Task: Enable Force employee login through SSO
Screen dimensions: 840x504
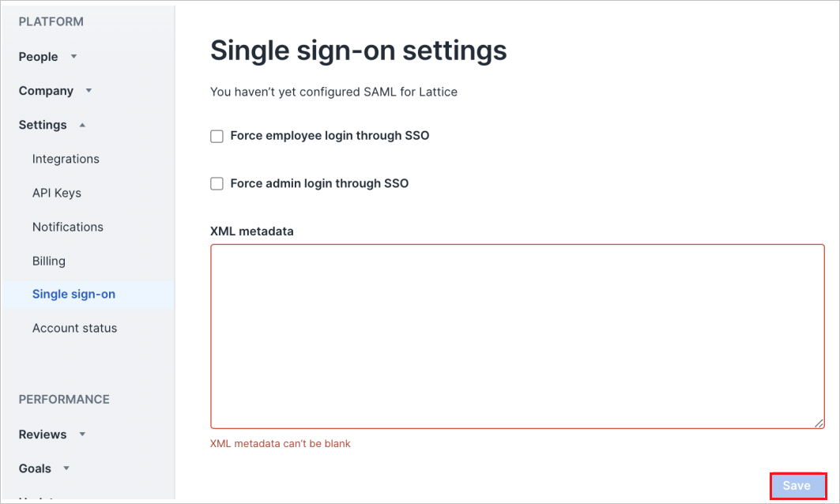Action: click(217, 136)
